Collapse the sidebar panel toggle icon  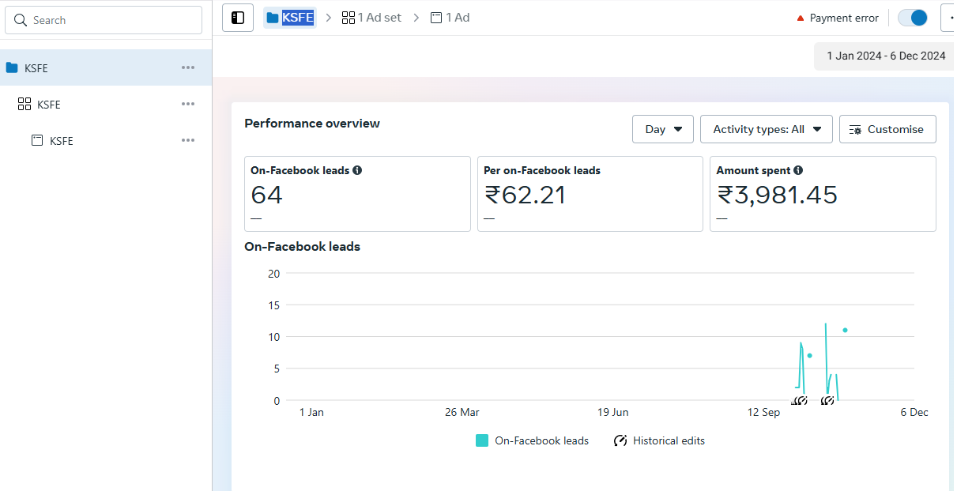coord(237,18)
